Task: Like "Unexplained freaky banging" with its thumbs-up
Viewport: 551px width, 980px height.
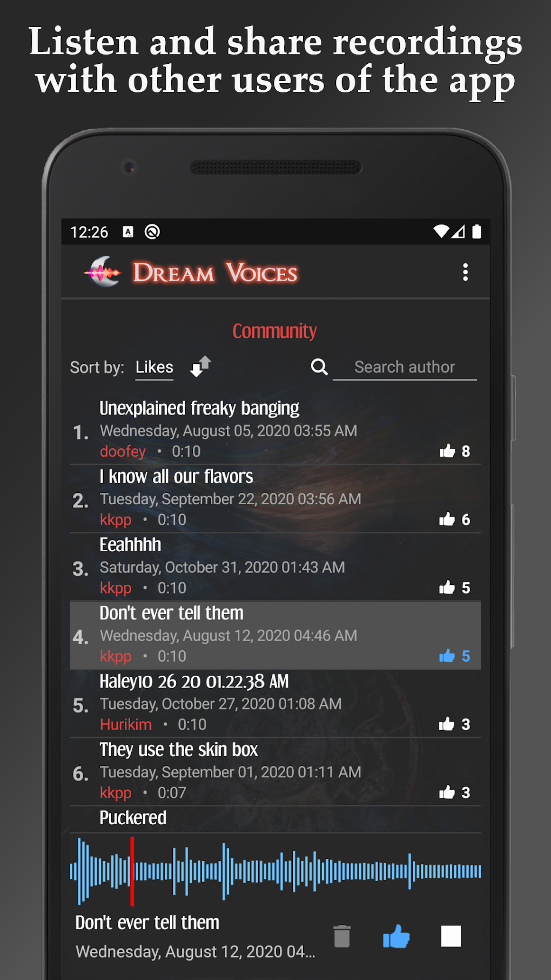Action: coord(447,451)
